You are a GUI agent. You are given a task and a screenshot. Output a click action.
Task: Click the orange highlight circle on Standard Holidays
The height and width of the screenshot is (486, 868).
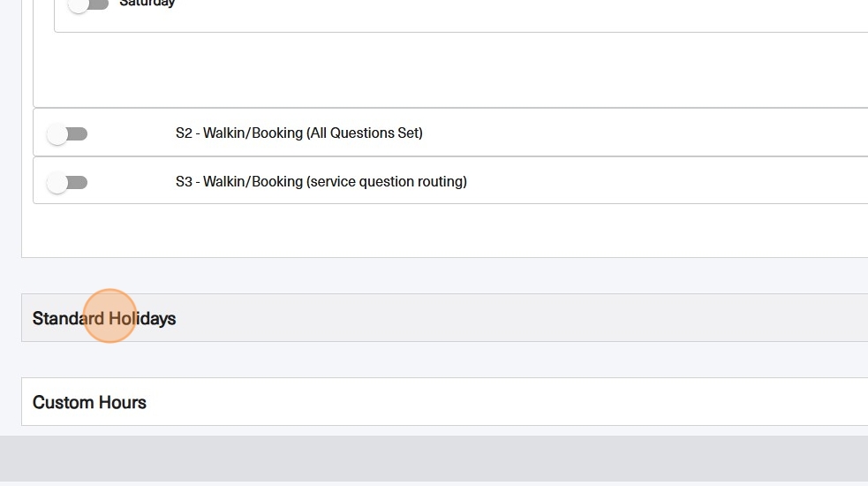pyautogui.click(x=109, y=316)
